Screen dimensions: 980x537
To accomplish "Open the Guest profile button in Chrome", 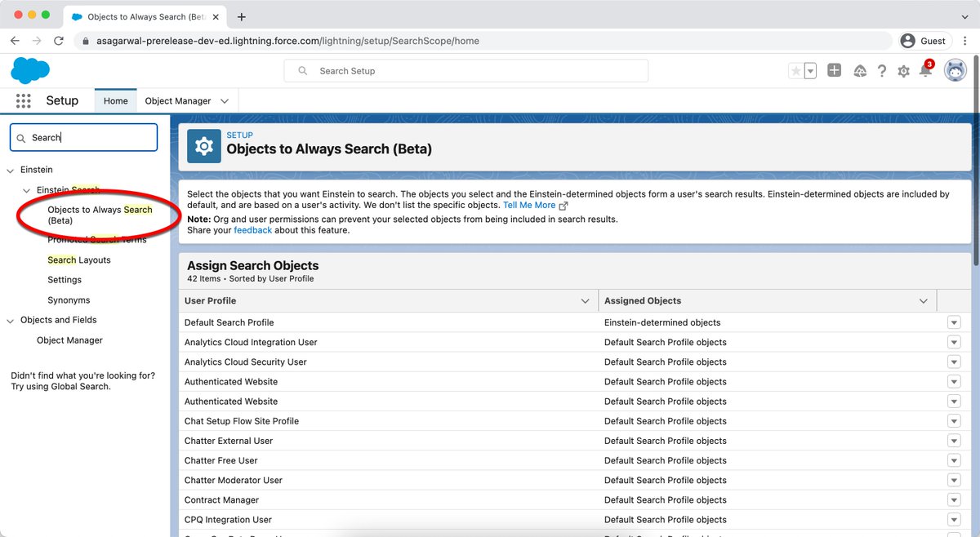I will point(924,41).
